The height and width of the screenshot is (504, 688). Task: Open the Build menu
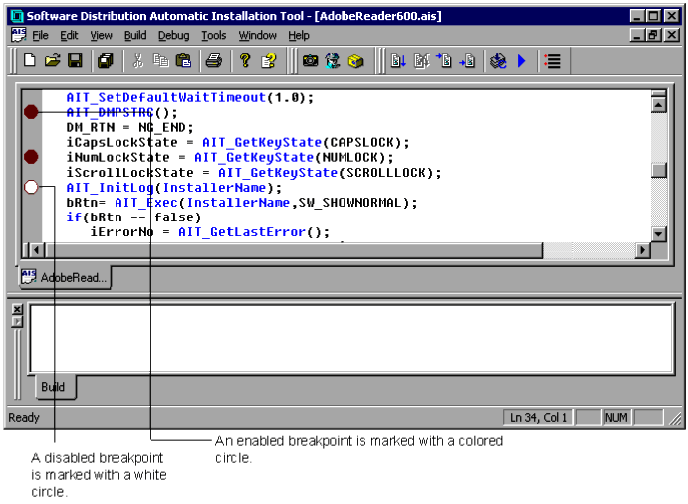point(135,35)
